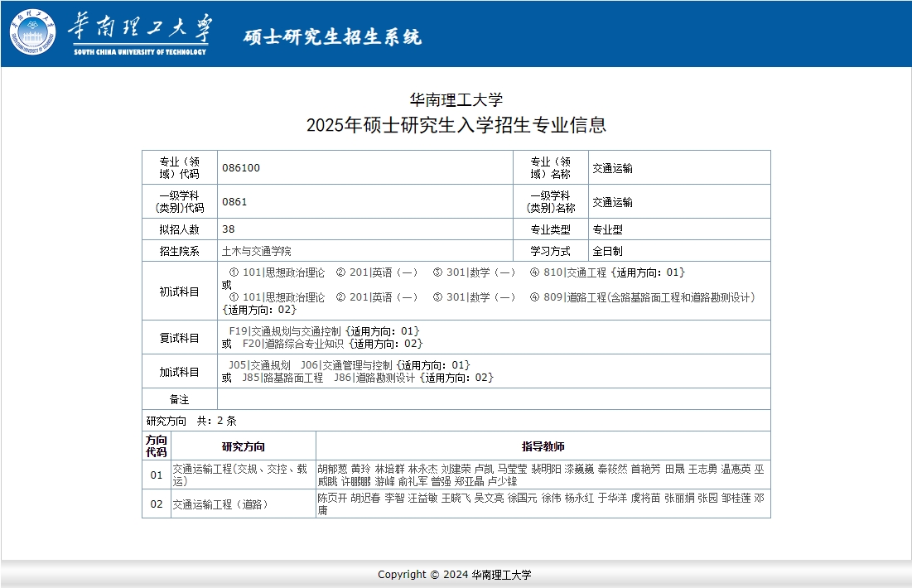Click direction code 02 cell
This screenshot has height=588, width=912.
point(157,504)
